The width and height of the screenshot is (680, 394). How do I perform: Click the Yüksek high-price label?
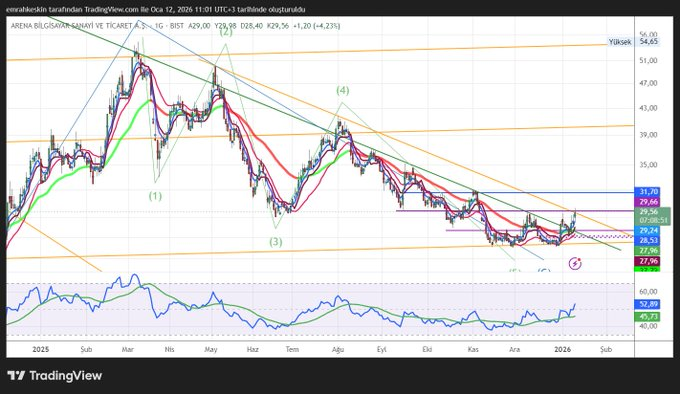pos(620,42)
